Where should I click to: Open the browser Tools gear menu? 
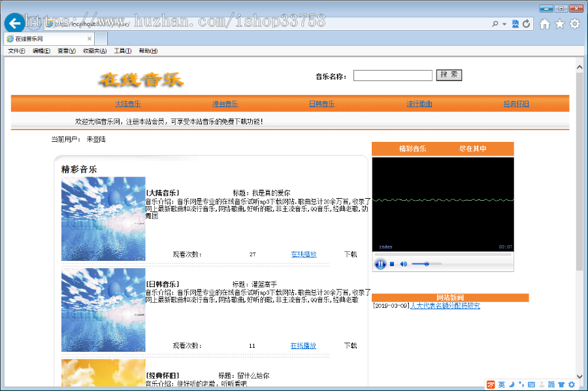[574, 23]
